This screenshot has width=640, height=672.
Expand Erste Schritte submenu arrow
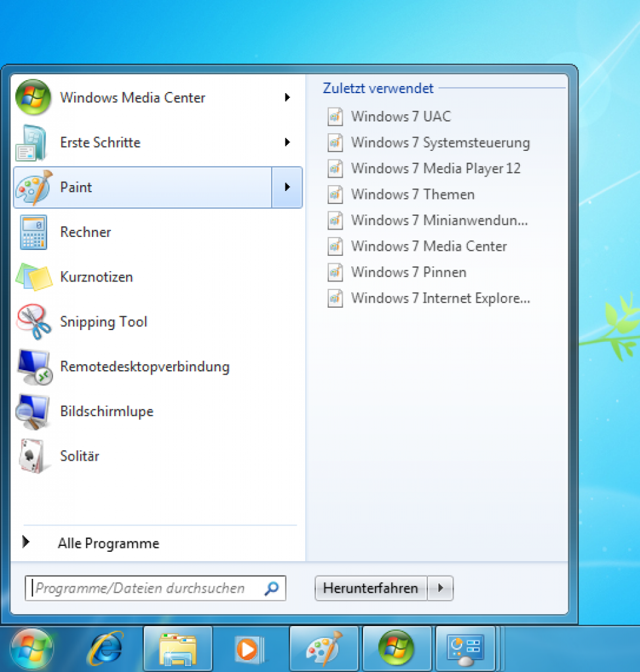pos(288,142)
